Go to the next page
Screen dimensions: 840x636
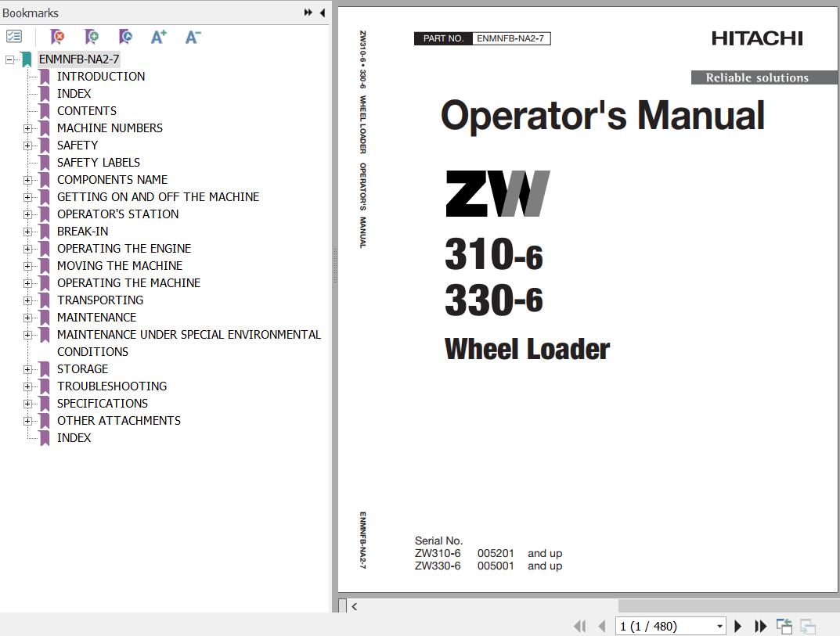[737, 626]
